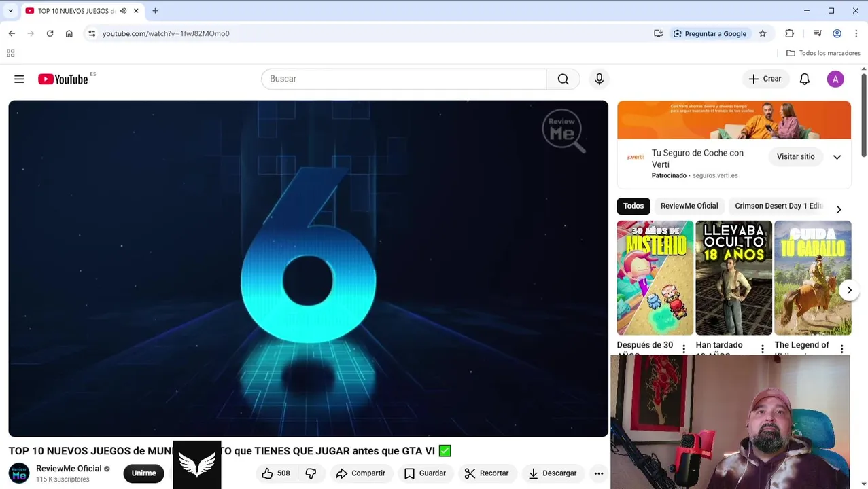Image resolution: width=868 pixels, height=489 pixels.
Task: Open new browser tab
Action: (155, 11)
